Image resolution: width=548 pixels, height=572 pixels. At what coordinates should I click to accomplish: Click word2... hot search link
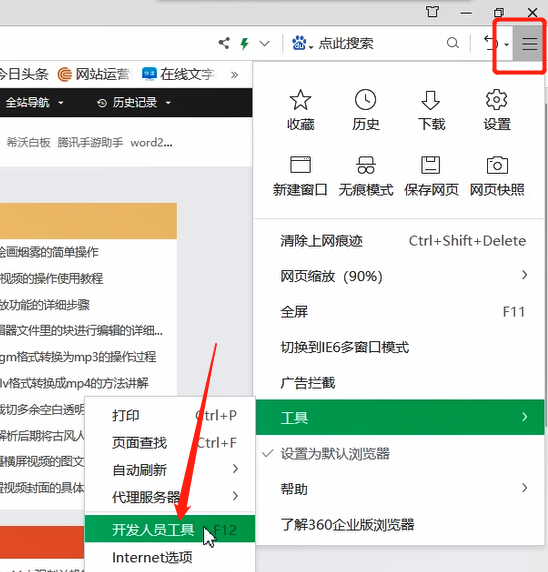(x=151, y=142)
